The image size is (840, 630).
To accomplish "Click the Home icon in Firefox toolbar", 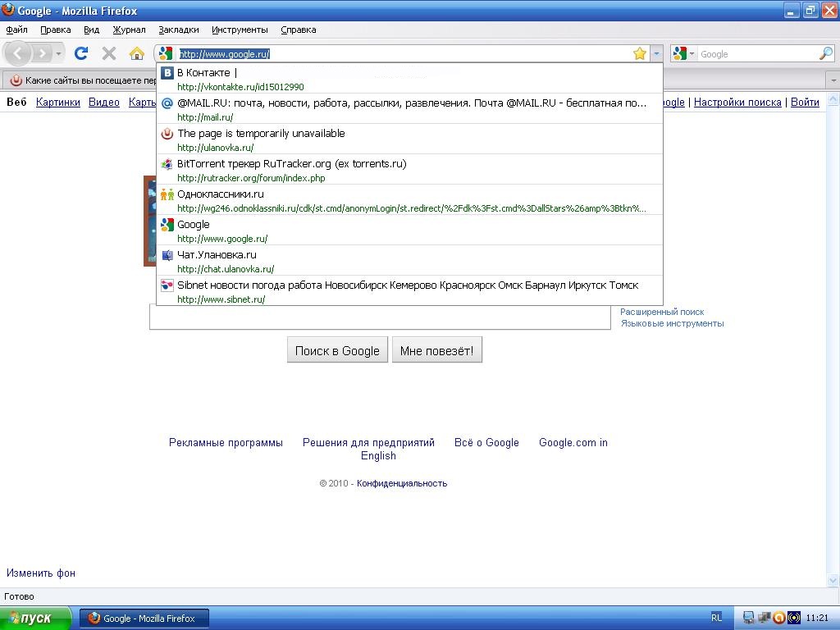I will point(137,52).
